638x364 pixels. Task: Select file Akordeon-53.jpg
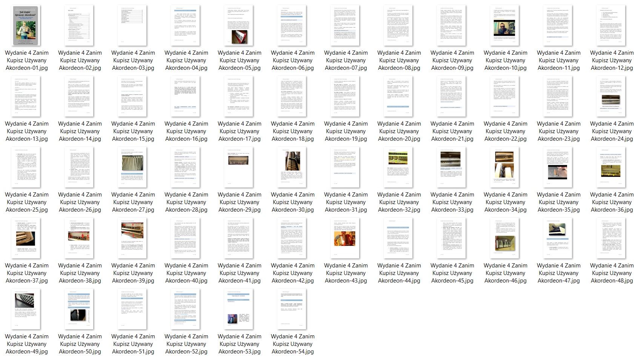coord(239,309)
